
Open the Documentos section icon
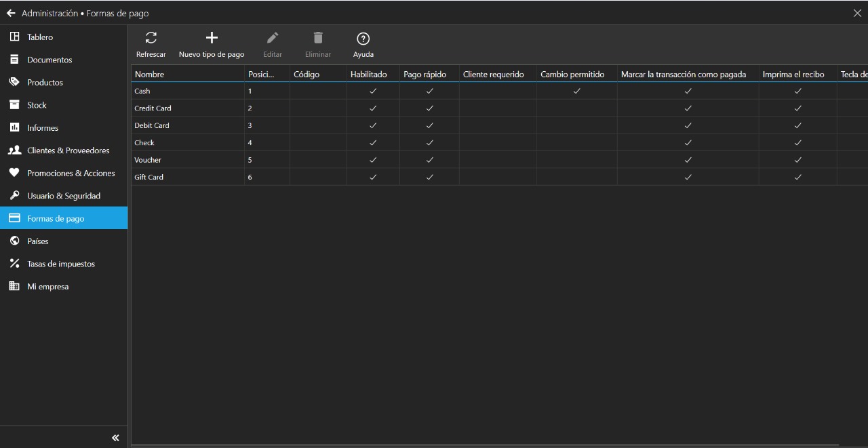(14, 60)
